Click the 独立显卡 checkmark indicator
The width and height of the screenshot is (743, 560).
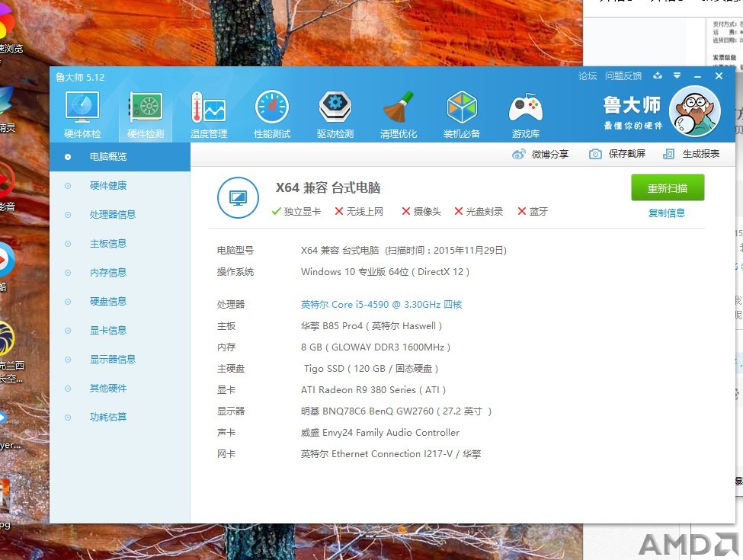coord(296,211)
